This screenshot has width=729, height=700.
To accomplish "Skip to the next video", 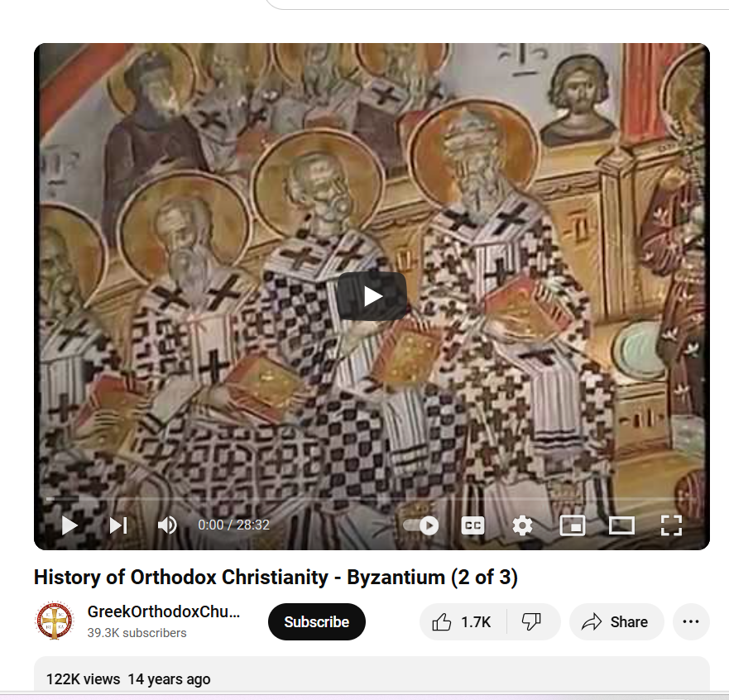I will (x=118, y=525).
